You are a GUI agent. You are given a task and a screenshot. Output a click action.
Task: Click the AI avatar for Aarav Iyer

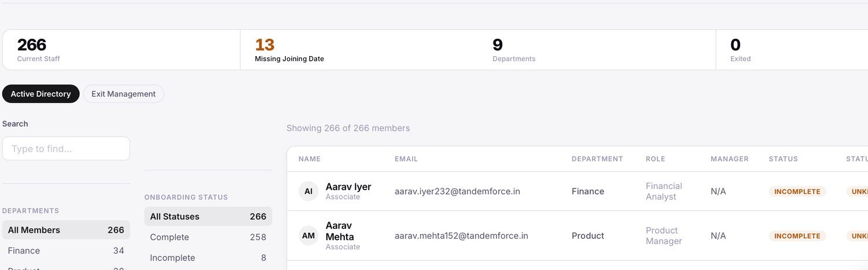[308, 191]
